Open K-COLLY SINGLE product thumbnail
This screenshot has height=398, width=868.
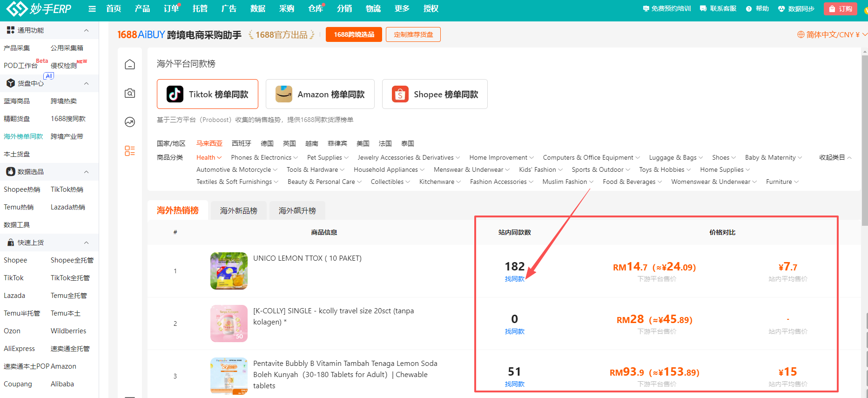coord(229,324)
